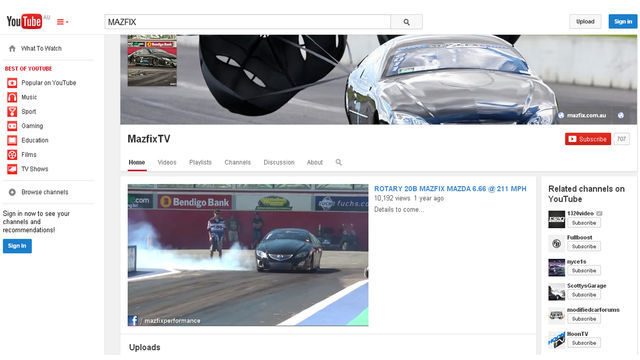The image size is (640, 360).
Task: Click the channel search magnifier icon
Action: click(x=339, y=162)
